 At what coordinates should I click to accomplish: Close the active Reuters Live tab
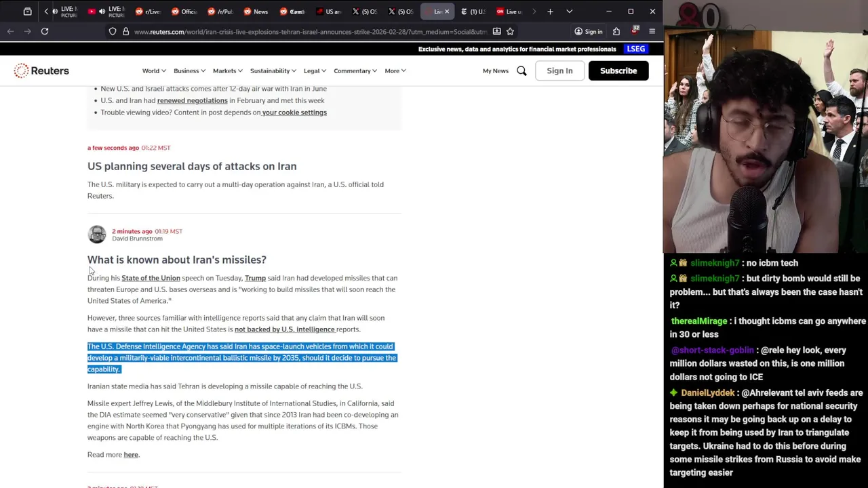tap(447, 12)
